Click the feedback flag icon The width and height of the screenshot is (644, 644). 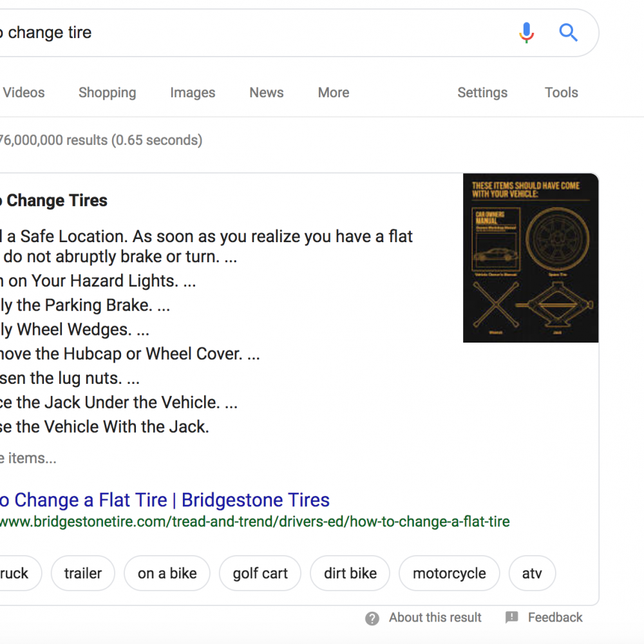coord(512,617)
